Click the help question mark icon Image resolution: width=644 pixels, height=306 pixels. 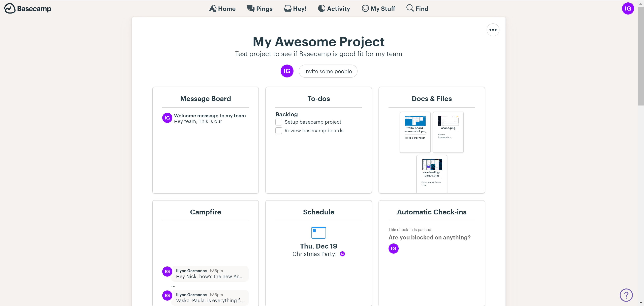626,295
